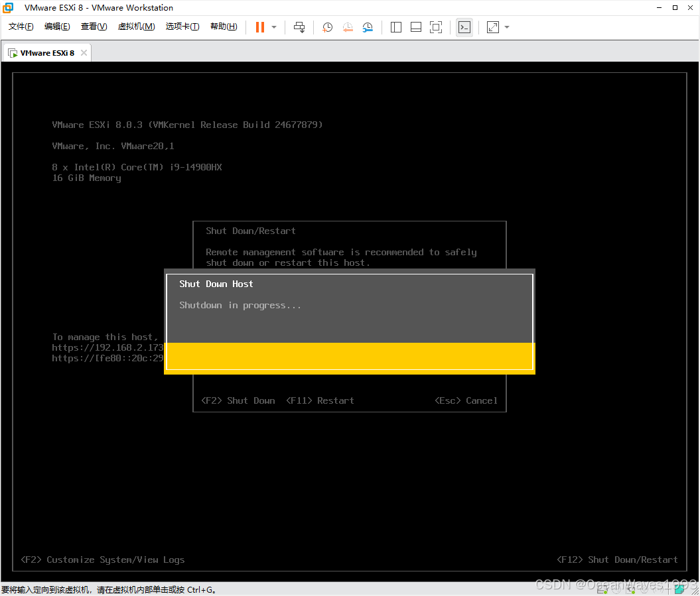This screenshot has height=596, width=700.
Task: Toggle the library sidebar panel
Action: (396, 27)
